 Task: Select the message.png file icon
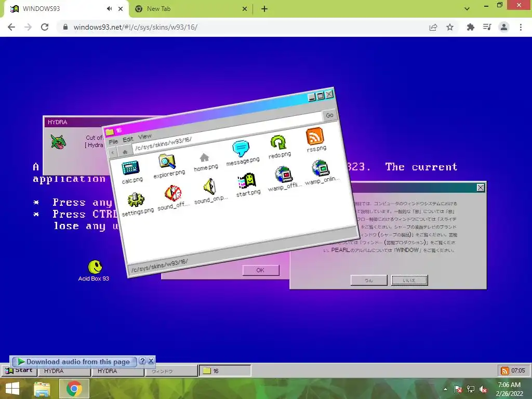coord(241,149)
